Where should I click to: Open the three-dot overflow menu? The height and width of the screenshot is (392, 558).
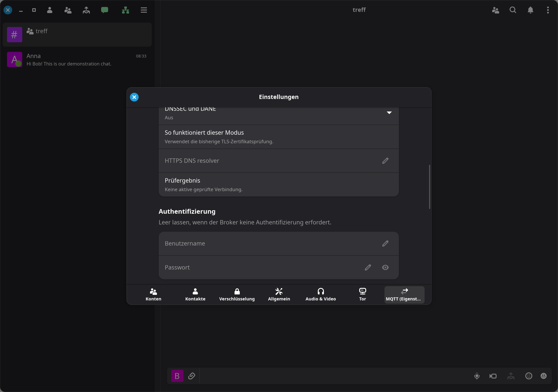(x=548, y=10)
